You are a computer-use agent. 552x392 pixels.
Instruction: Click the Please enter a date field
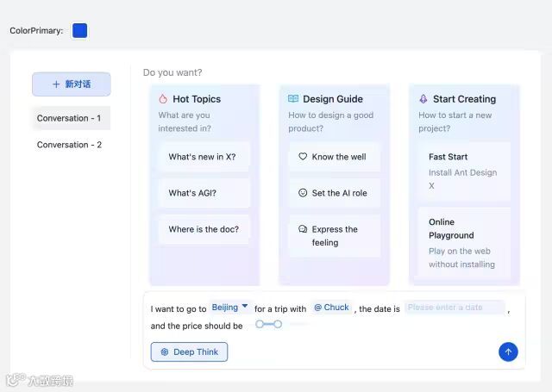tap(455, 308)
